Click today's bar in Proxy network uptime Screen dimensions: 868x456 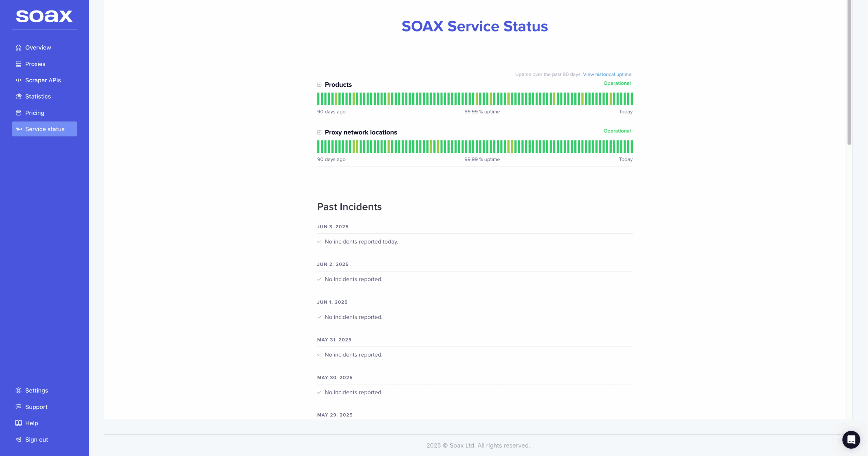click(632, 147)
